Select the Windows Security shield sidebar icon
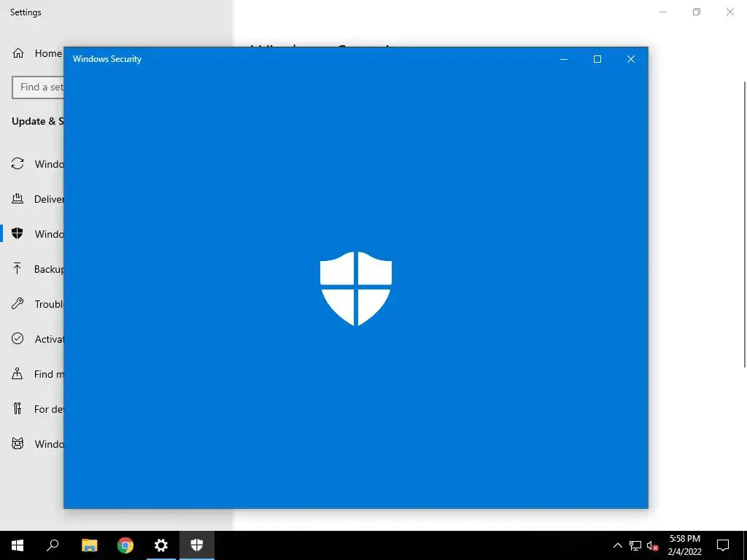This screenshot has height=560, width=747. [18, 234]
